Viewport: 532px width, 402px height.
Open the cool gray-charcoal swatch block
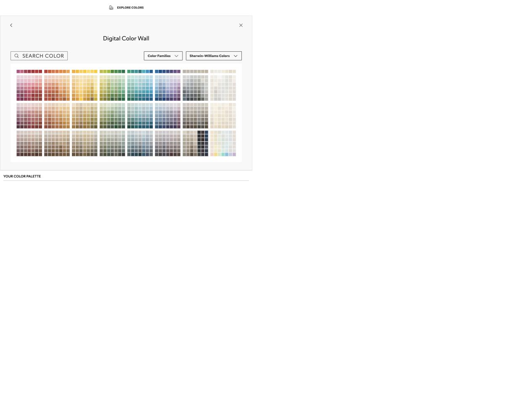pos(196,88)
